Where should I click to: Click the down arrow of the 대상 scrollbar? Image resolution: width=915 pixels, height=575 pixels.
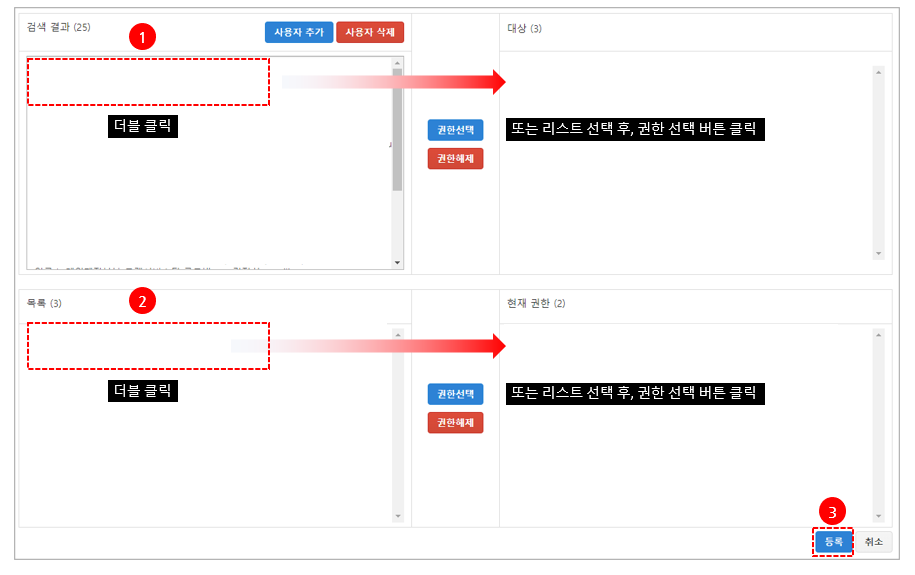(878, 253)
